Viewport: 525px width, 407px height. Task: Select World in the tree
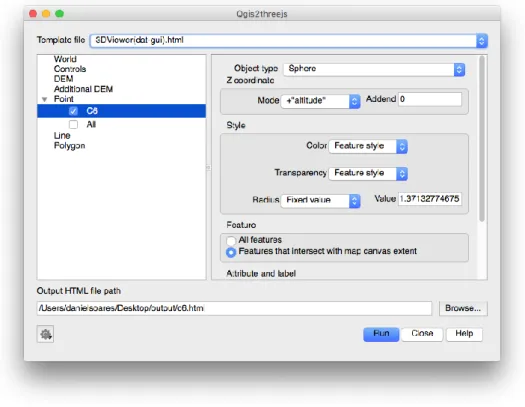pos(65,59)
